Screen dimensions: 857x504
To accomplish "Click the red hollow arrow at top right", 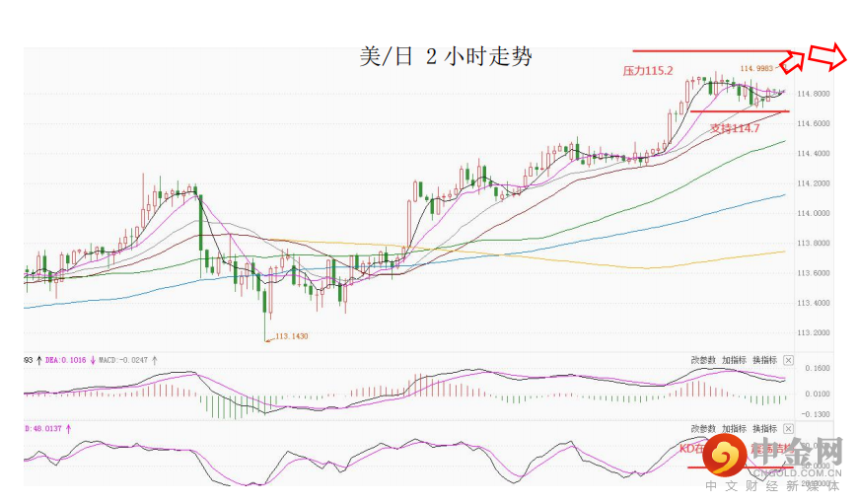I will click(x=827, y=56).
